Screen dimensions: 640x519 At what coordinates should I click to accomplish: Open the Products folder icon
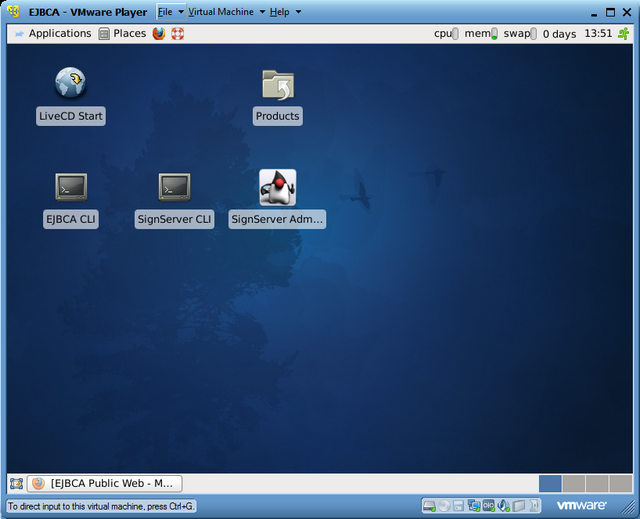click(278, 85)
